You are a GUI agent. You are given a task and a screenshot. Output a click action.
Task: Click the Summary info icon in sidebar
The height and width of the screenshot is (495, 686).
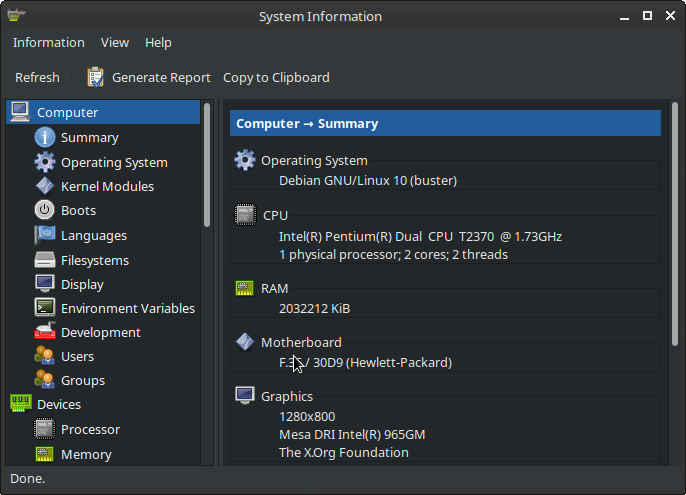(x=44, y=138)
